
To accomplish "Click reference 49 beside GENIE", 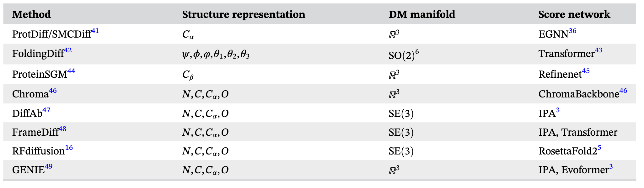I will click(x=49, y=167).
